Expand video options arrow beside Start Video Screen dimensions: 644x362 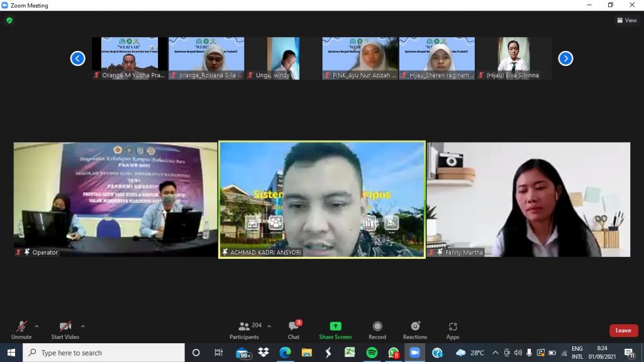[x=83, y=326]
